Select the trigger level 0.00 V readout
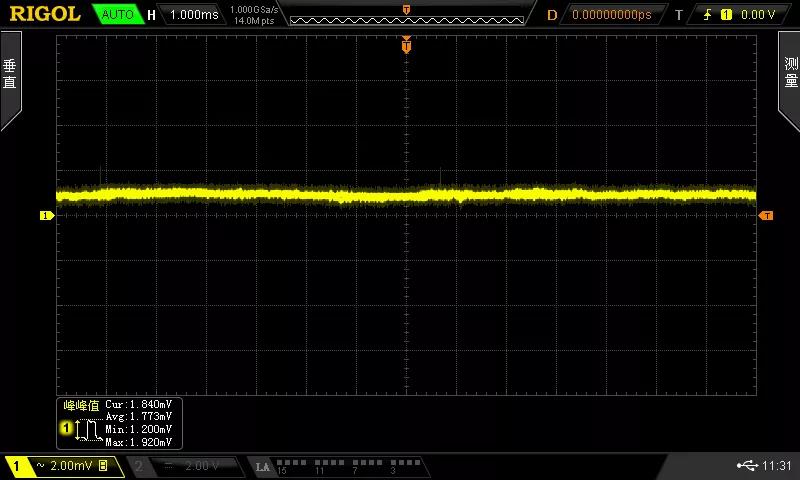This screenshot has width=800, height=480. 758,15
